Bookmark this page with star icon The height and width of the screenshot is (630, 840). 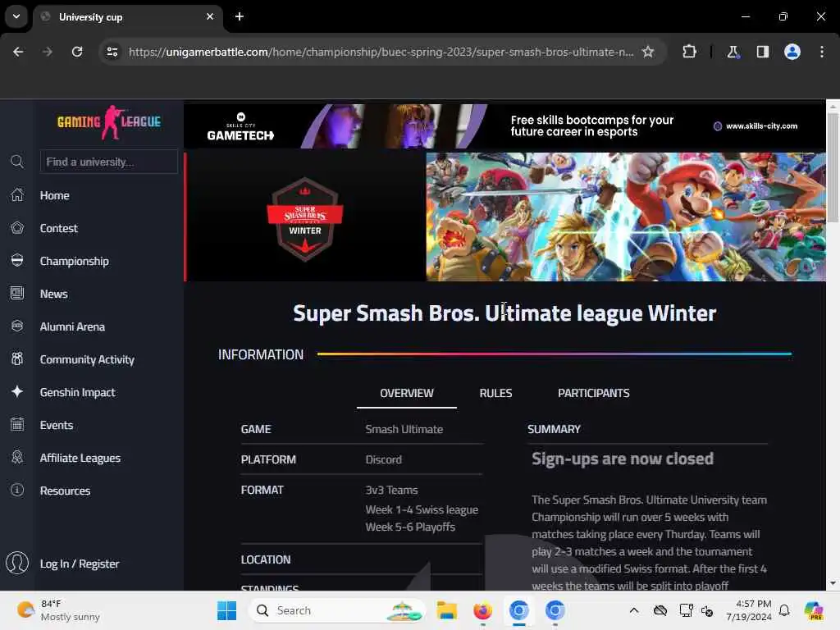tap(648, 52)
